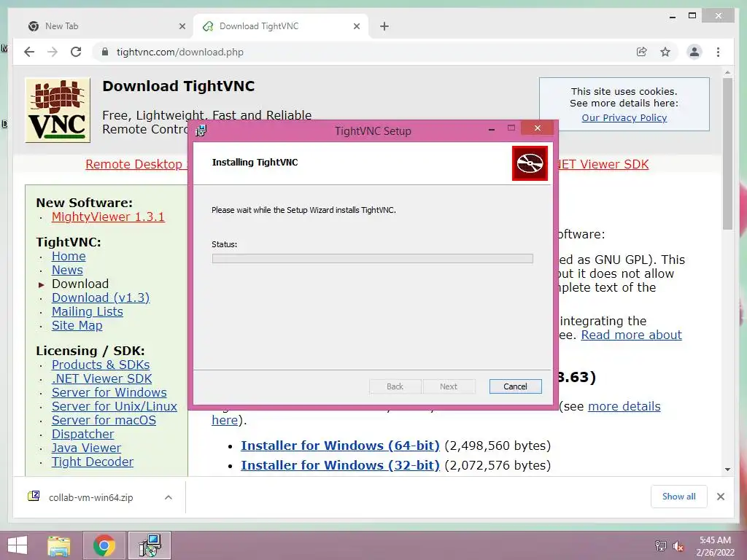
Task: Open sidebar .NET Viewer SDK link
Action: pyautogui.click(x=102, y=378)
